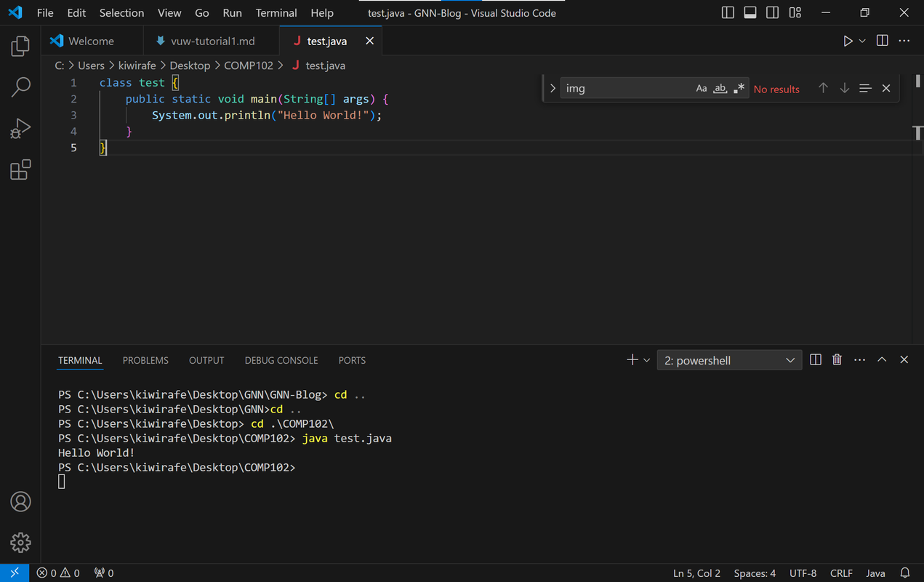This screenshot has height=582, width=924.
Task: Run the Java file with play button
Action: 848,41
